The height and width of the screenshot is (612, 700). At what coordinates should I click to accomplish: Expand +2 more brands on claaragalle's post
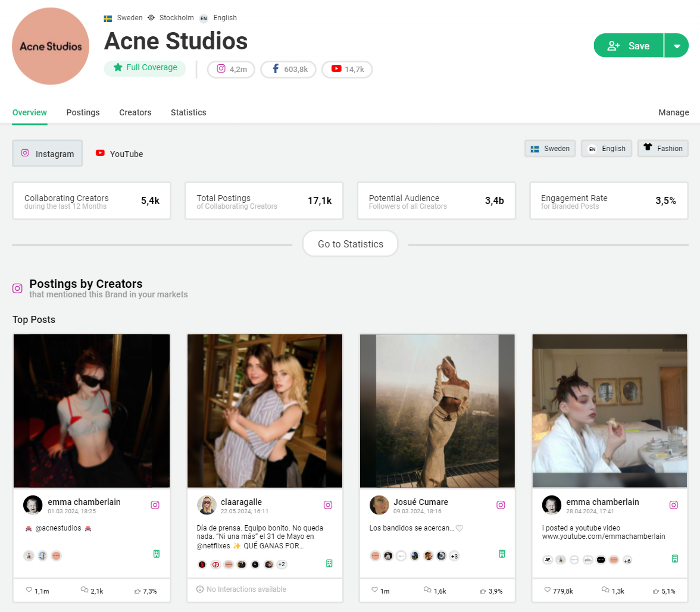coord(282,564)
